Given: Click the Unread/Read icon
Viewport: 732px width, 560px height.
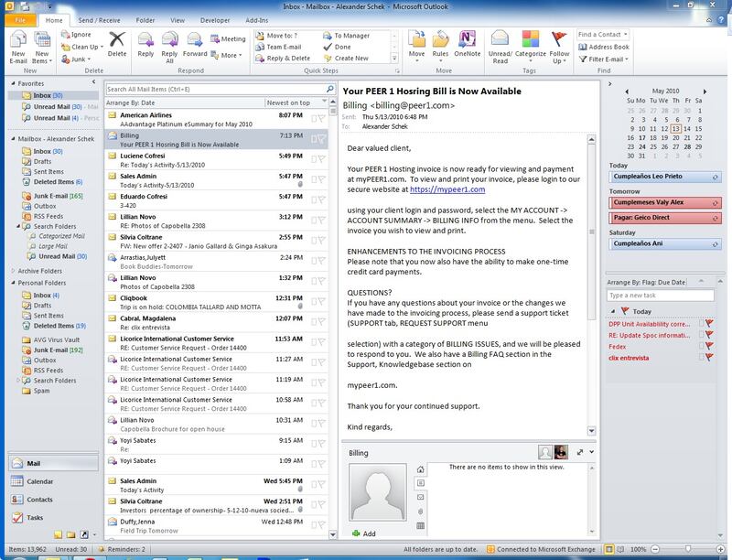Looking at the screenshot, I should (x=501, y=42).
